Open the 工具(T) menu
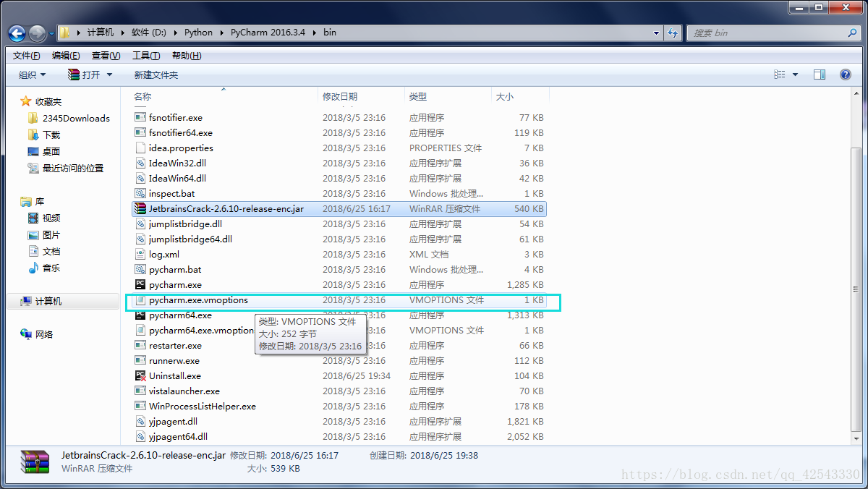Screen dimensions: 868x489 pos(146,56)
